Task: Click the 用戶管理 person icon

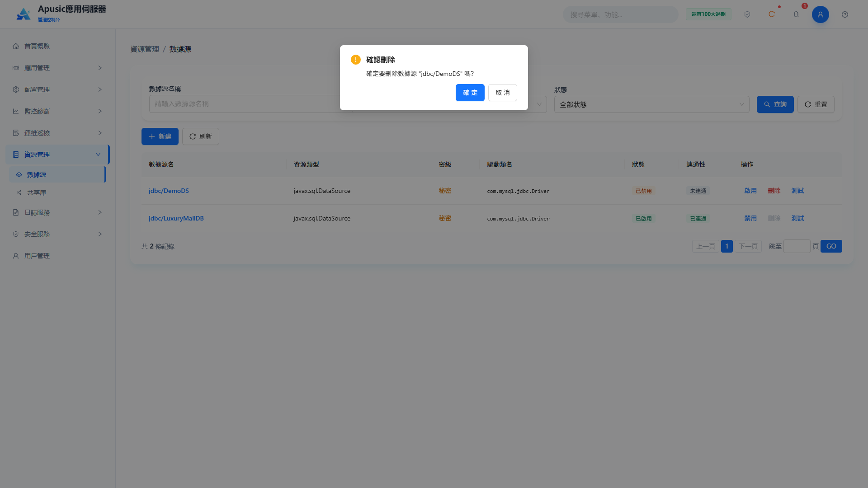Action: click(16, 256)
